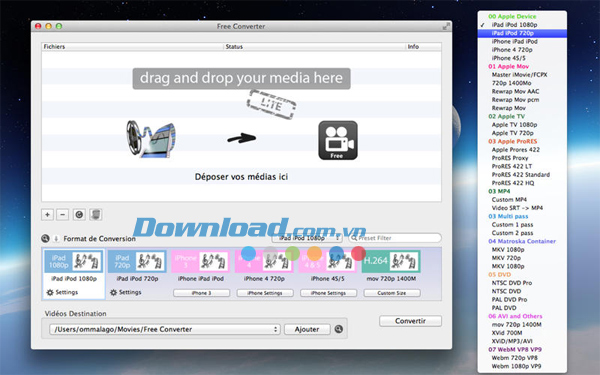600x375 pixels.
Task: Select iPhone iPad iPod preset thumbnail
Action: (201, 261)
